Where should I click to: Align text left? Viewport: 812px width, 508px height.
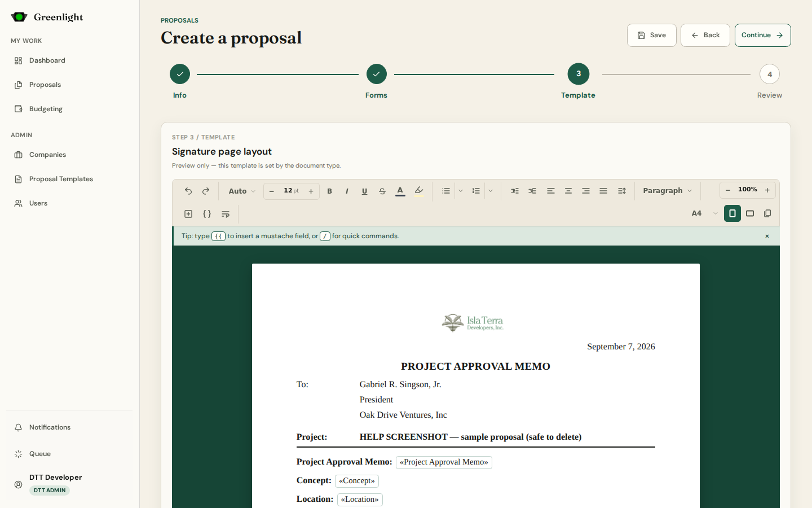coord(551,191)
